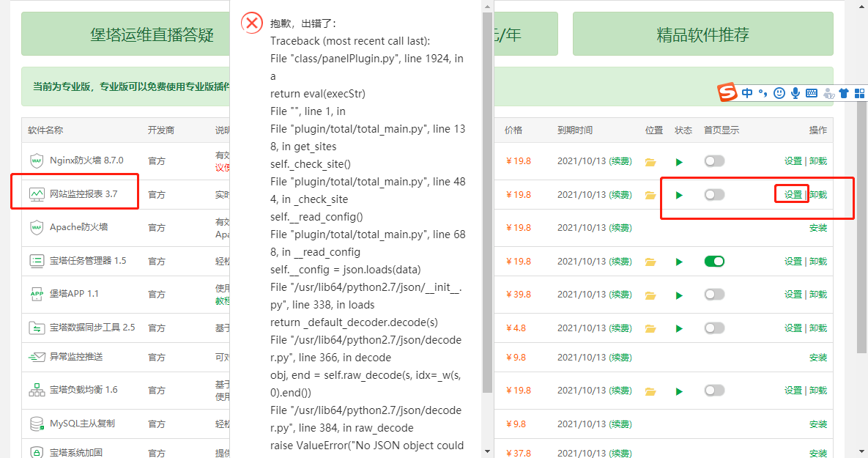Toggle 首页显示 for 宝塔负载均衡
Viewport: 868px width, 458px height.
tap(714, 390)
